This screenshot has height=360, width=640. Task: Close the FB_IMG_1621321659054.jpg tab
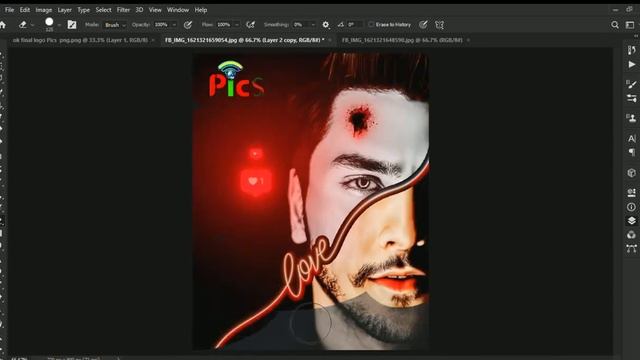pyautogui.click(x=330, y=40)
